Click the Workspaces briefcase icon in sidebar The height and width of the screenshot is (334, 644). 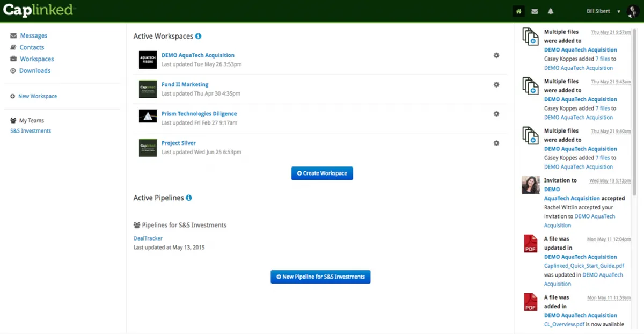(x=13, y=59)
